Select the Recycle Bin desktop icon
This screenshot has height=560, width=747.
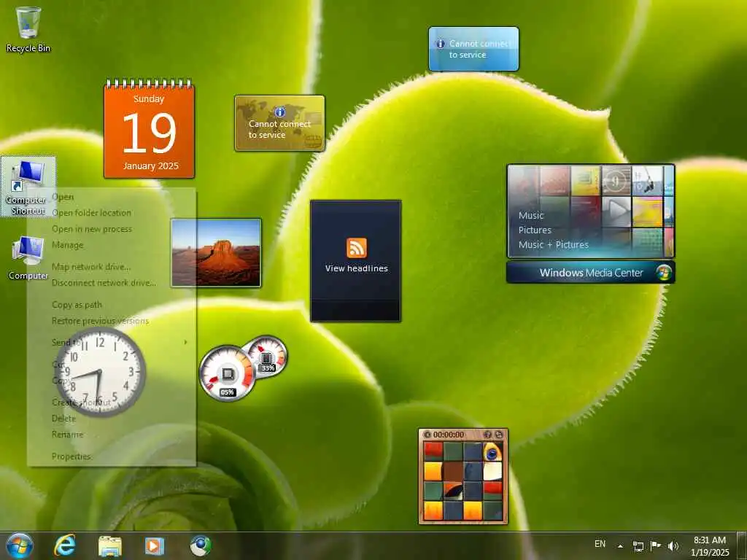point(28,29)
